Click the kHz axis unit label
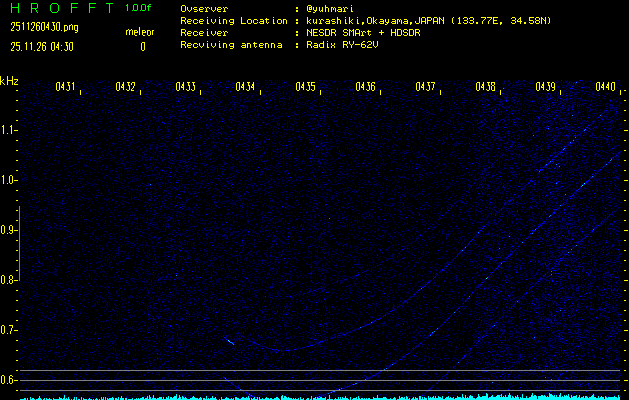629x400 pixels. pos(9,81)
